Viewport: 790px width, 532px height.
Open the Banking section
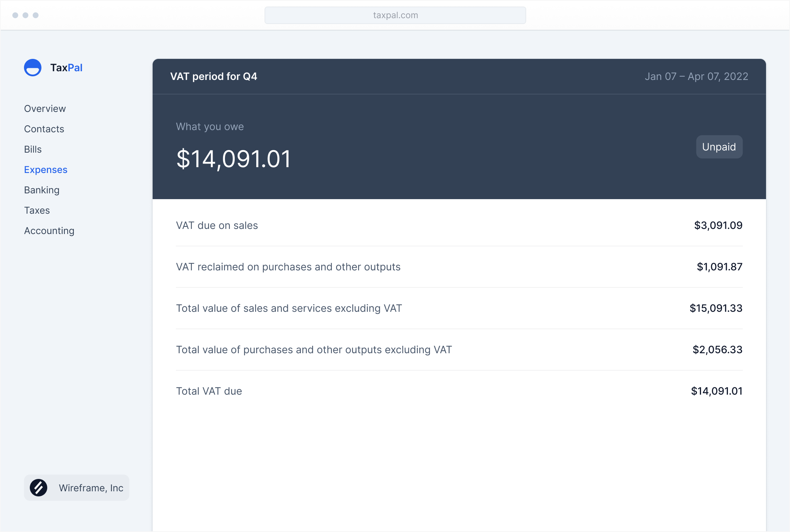point(42,190)
